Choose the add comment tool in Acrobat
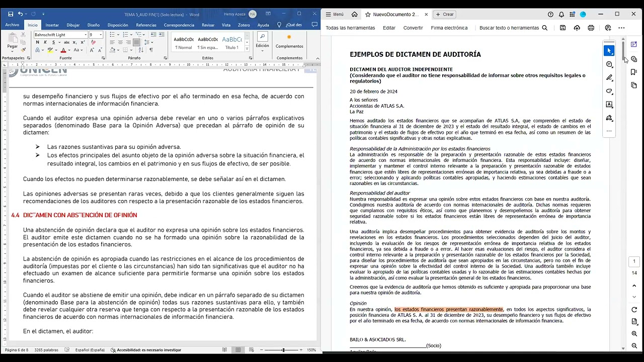 point(609,64)
